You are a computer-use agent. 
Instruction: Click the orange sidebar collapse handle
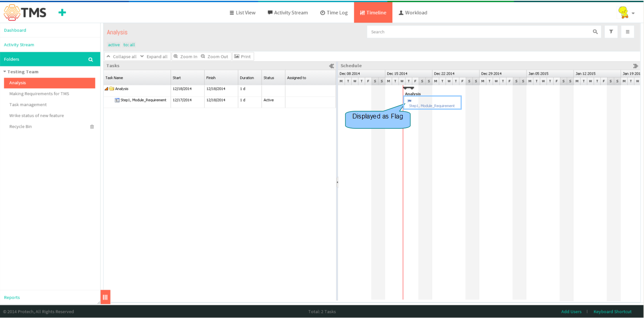tap(105, 297)
